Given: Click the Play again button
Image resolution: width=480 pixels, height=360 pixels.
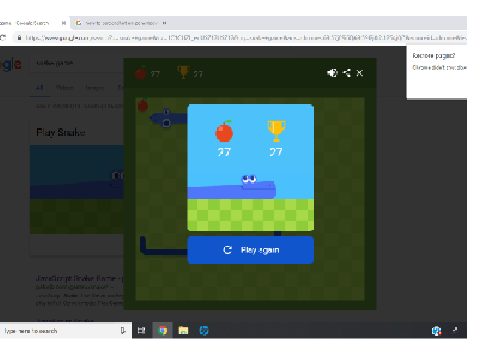Looking at the screenshot, I should pos(251,250).
